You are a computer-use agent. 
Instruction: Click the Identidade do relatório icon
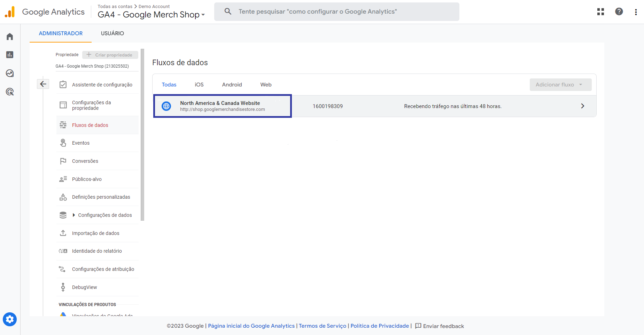click(63, 251)
